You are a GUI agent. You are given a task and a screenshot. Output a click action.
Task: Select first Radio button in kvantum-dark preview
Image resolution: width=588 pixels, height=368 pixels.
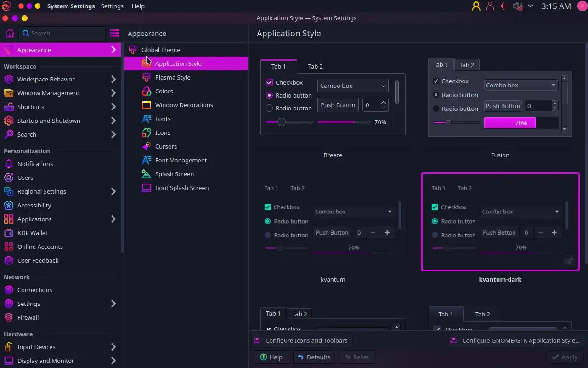coord(435,221)
